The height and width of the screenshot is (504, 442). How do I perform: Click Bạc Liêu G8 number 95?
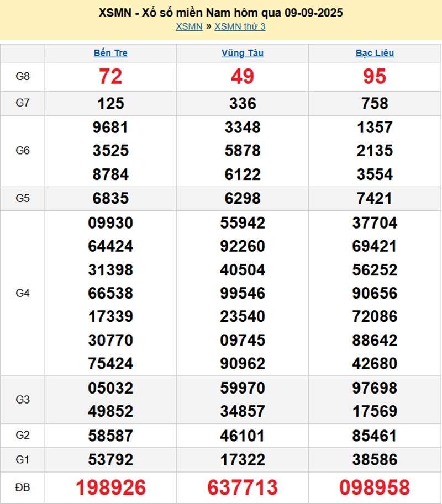point(375,77)
